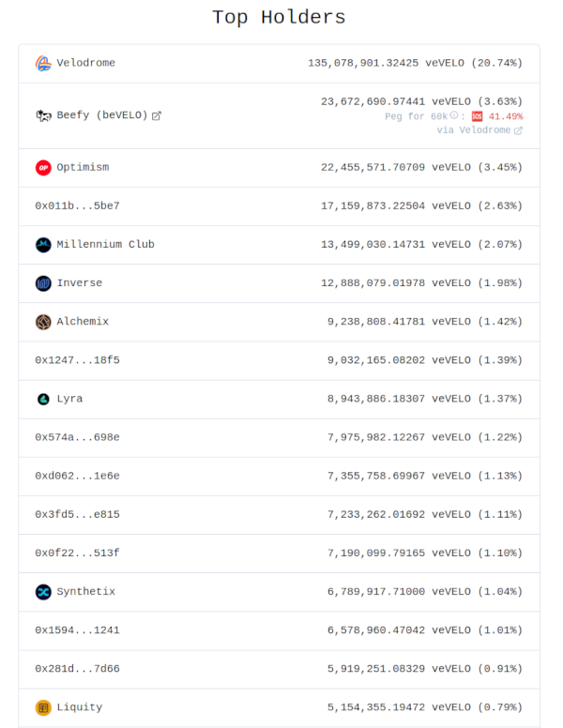Open holder address 0x1594...1241

(77, 630)
